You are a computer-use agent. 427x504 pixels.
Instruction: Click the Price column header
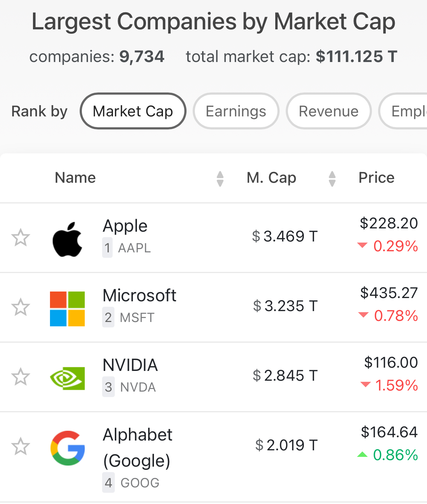[x=376, y=178]
